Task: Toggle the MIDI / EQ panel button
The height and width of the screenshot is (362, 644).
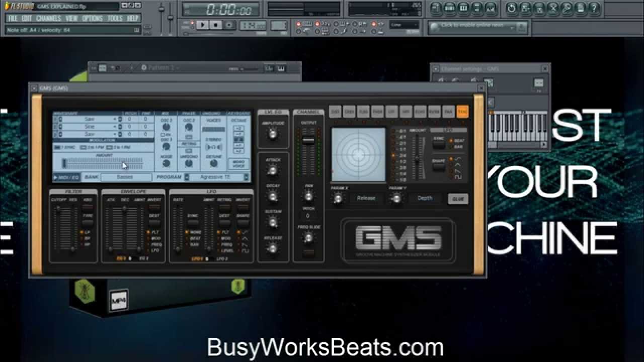Action: pos(67,177)
